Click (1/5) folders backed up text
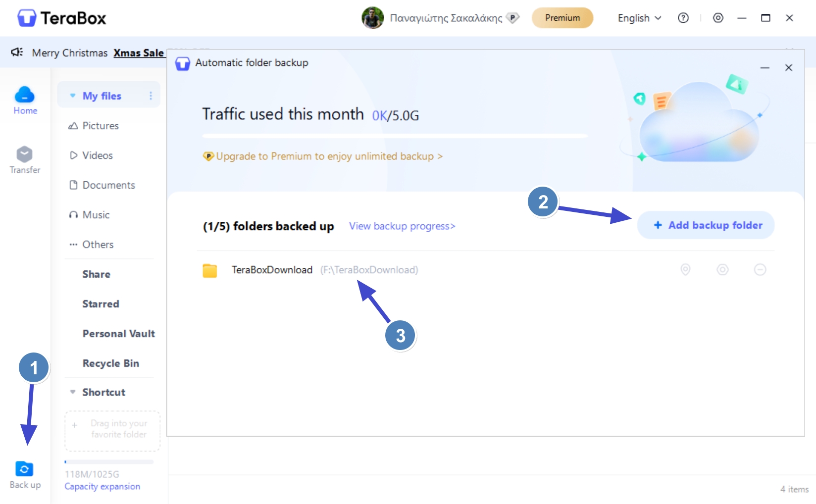Screen dimensions: 816x504 click(268, 226)
